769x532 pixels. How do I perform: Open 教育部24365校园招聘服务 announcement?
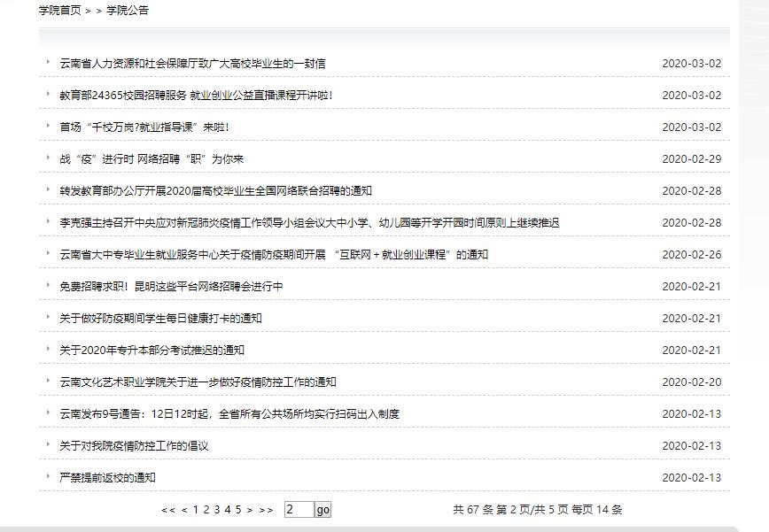click(x=196, y=96)
